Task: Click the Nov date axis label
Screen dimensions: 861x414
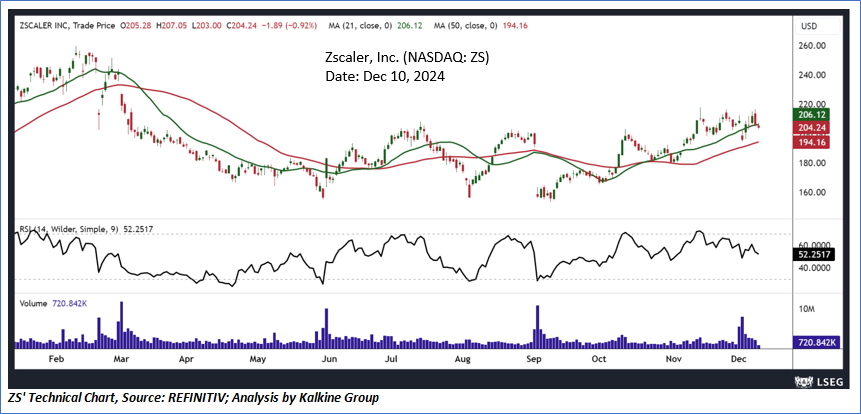Action: click(673, 359)
